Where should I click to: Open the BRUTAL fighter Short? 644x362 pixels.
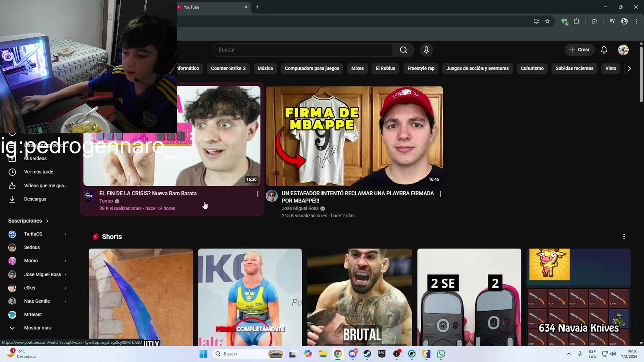tap(360, 297)
